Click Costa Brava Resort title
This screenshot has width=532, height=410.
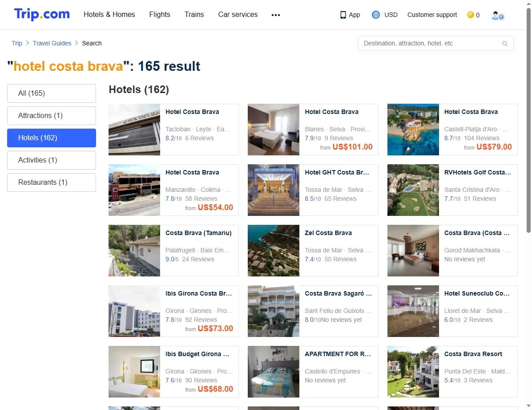(473, 354)
